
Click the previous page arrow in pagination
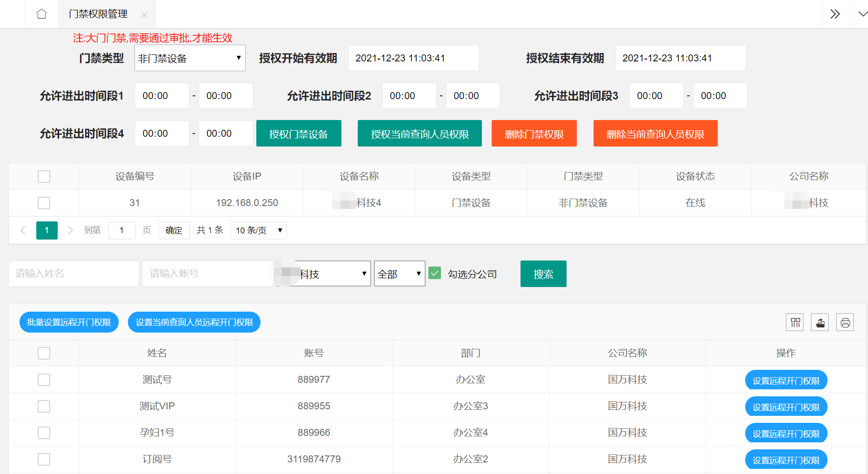tap(23, 230)
